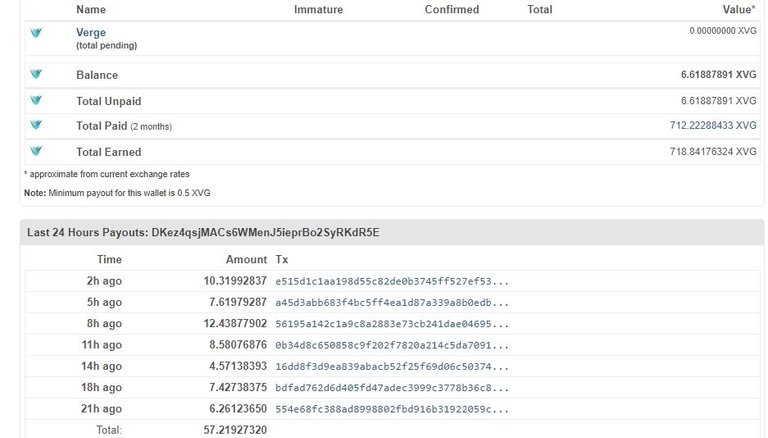Image resolution: width=768 pixels, height=438 pixels.
Task: Open transaction 0b34d8c650858c9f202f7820a214c5da7091
Action: [x=392, y=345]
